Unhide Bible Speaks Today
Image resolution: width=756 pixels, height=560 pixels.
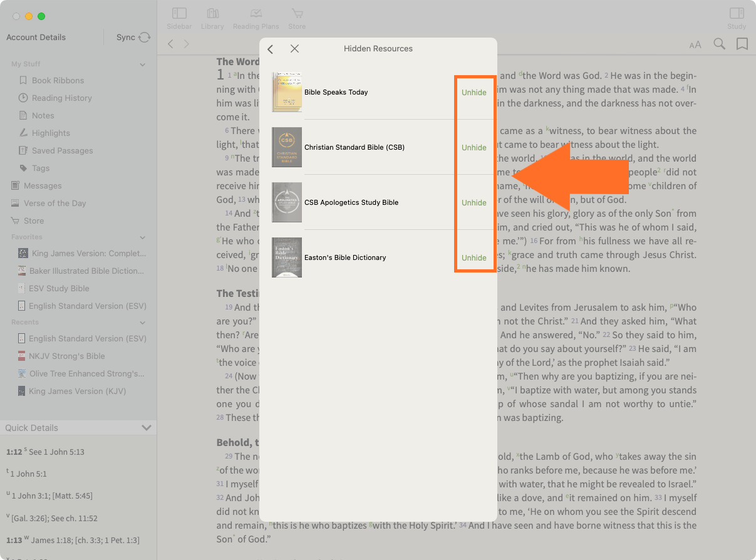point(474,93)
